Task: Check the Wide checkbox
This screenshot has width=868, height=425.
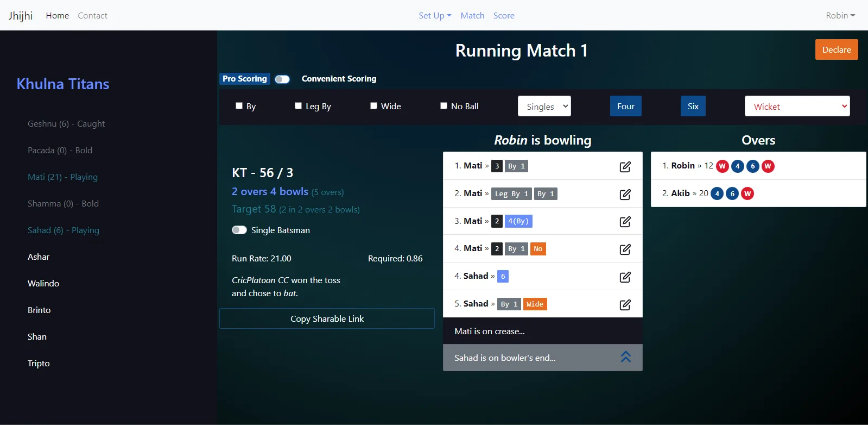Action: point(373,106)
